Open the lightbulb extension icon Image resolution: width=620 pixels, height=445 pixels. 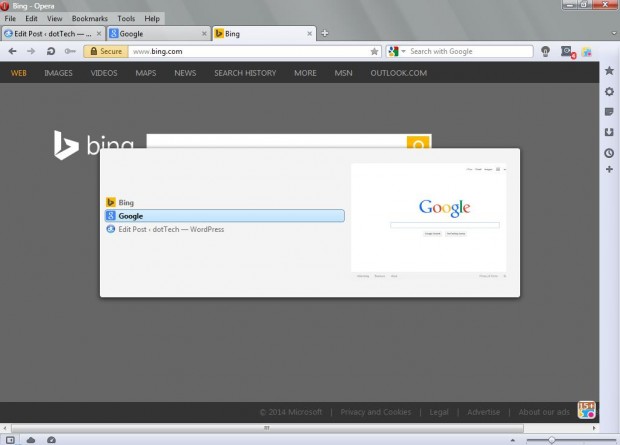coord(545,51)
